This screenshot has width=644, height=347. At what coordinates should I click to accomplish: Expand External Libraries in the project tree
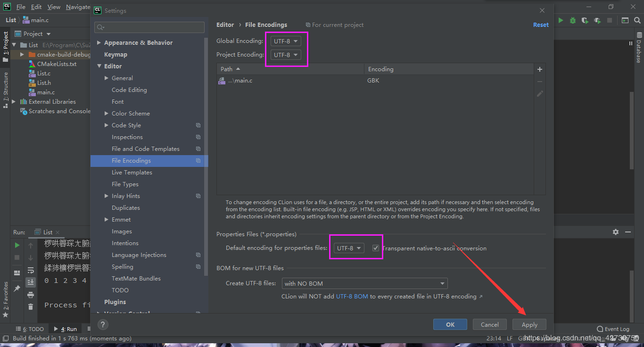tap(13, 101)
